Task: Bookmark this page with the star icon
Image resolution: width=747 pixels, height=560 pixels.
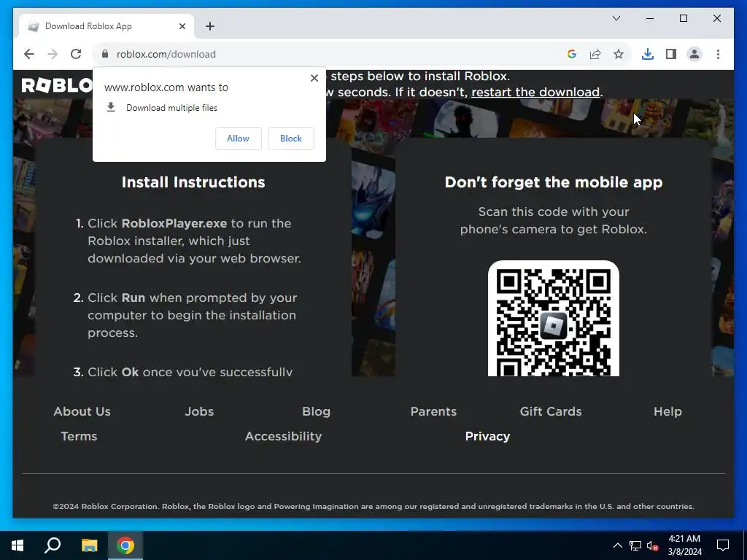Action: [619, 54]
